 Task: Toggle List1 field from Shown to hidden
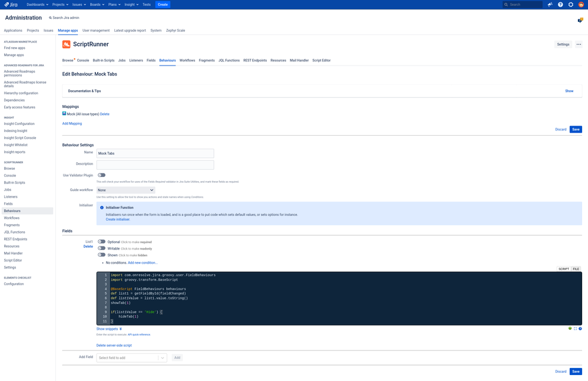pyautogui.click(x=101, y=255)
